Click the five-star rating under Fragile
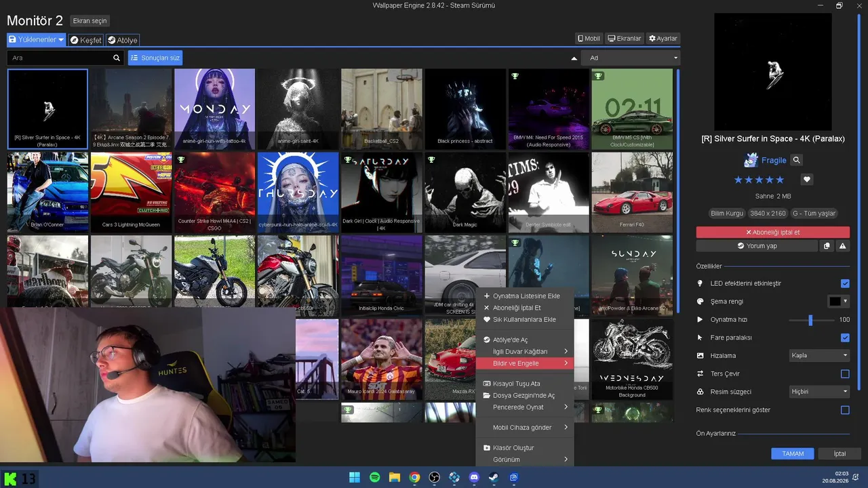Screen dimensions: 868x488 coord(759,180)
